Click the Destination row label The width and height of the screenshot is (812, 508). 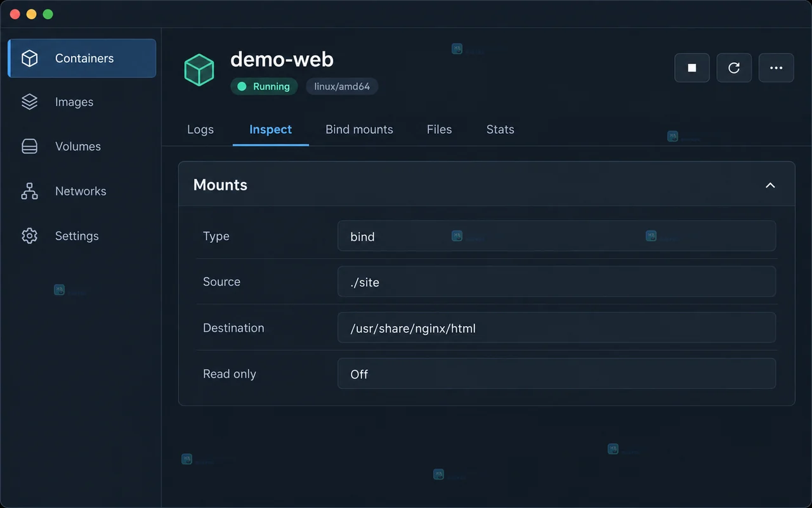[x=233, y=328]
